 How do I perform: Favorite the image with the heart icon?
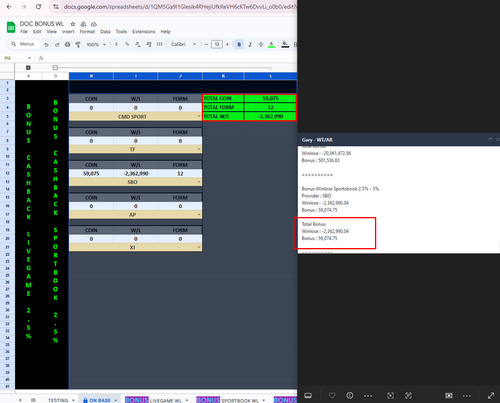point(332,396)
